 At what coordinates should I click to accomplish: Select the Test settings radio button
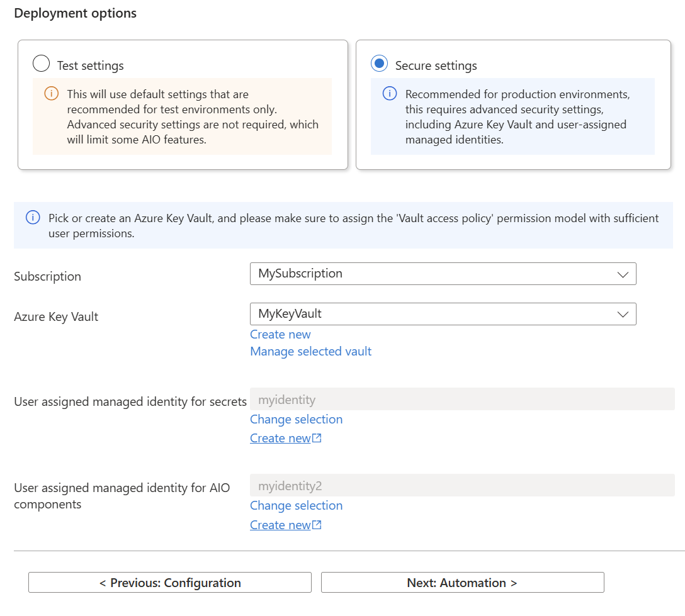(40, 63)
